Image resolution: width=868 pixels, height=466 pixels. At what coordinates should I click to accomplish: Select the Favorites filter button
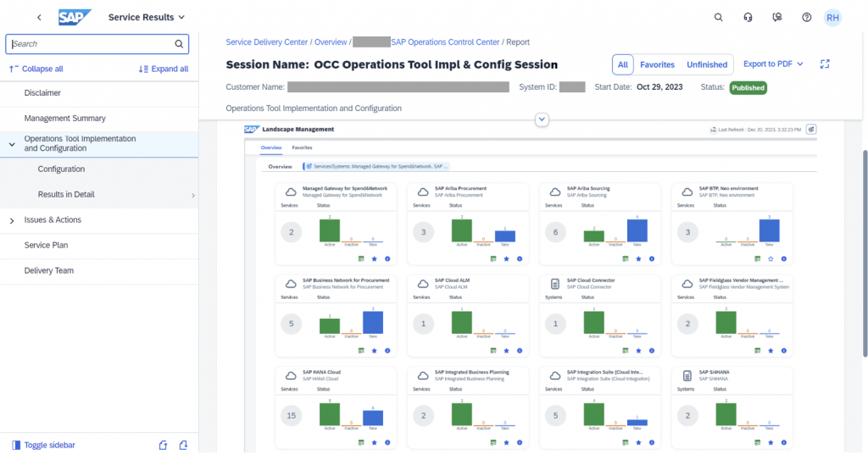[657, 64]
